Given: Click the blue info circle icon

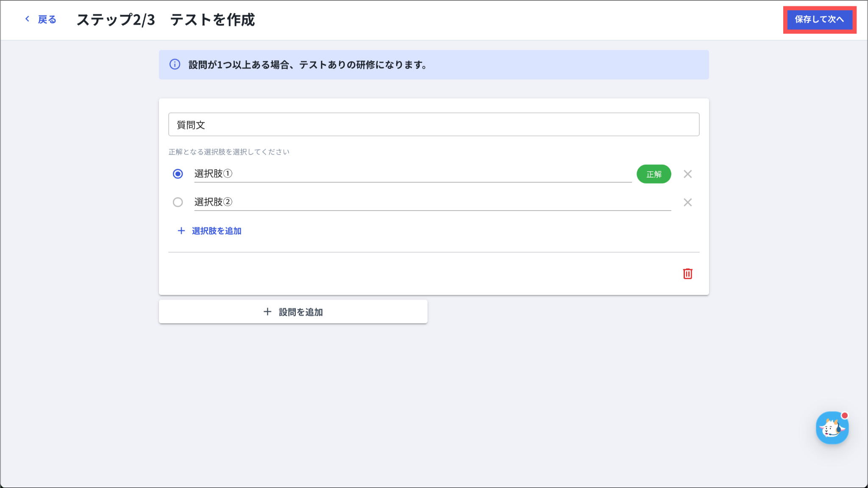Looking at the screenshot, I should (175, 64).
